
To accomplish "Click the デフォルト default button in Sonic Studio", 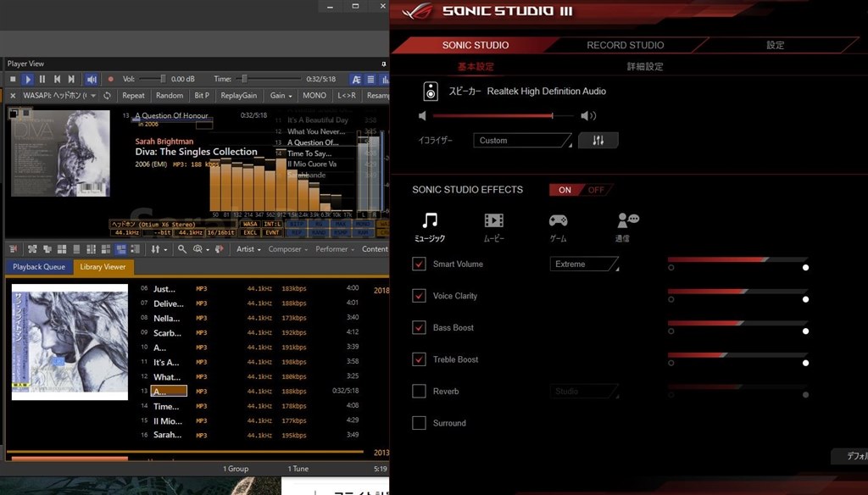I will pos(849,456).
